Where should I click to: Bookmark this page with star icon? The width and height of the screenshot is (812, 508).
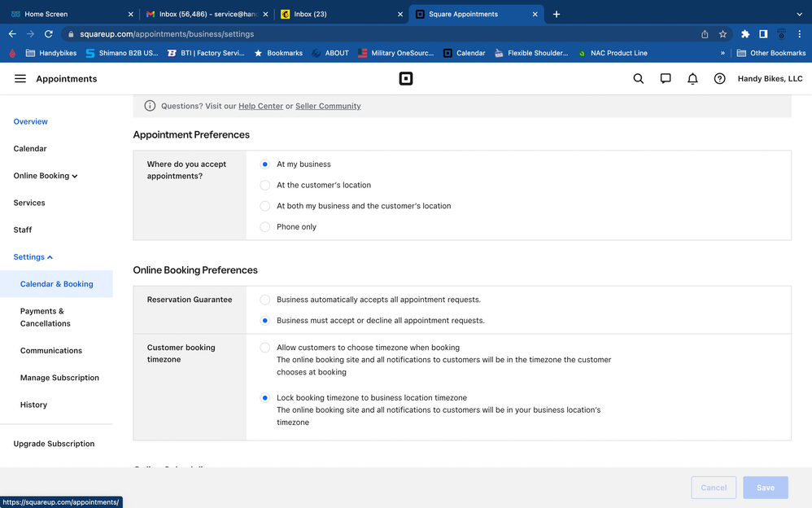click(x=723, y=34)
